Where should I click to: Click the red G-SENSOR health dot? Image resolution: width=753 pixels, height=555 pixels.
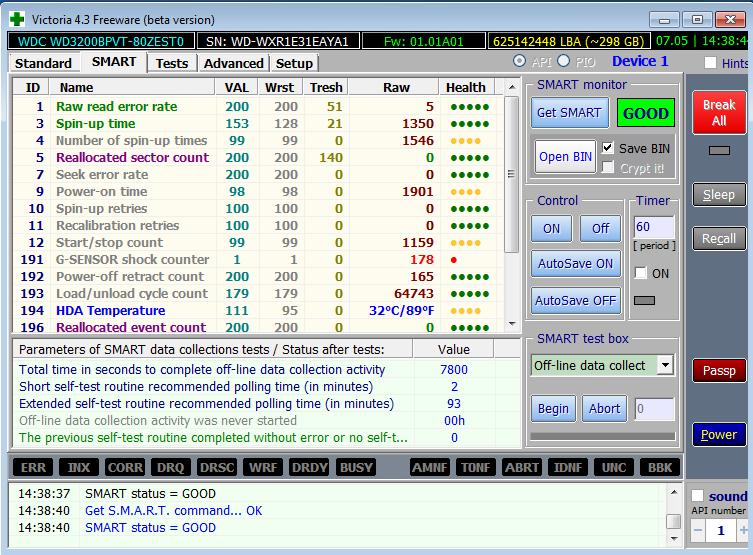tap(454, 260)
